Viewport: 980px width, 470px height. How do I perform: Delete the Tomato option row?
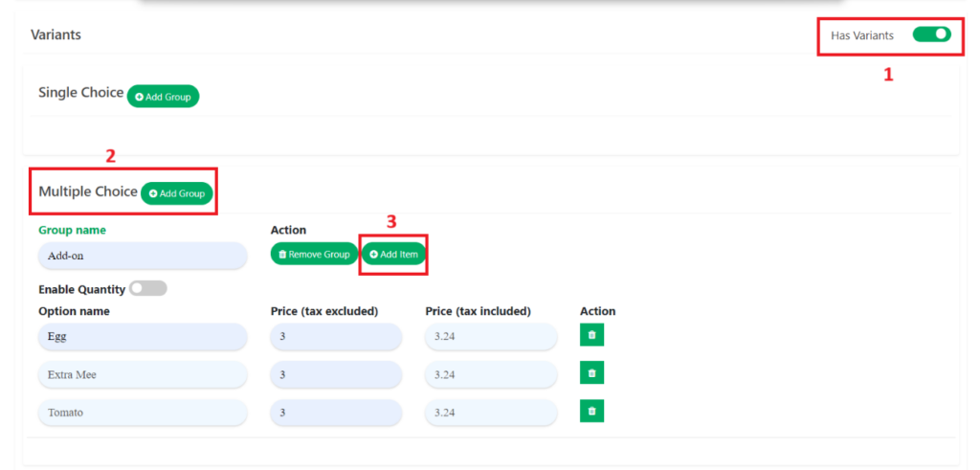[591, 411]
